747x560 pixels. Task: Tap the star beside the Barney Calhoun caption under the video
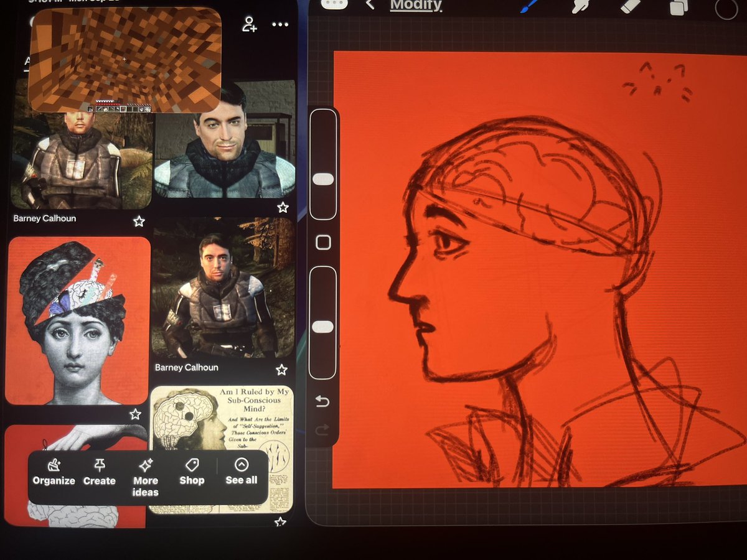pyautogui.click(x=139, y=221)
